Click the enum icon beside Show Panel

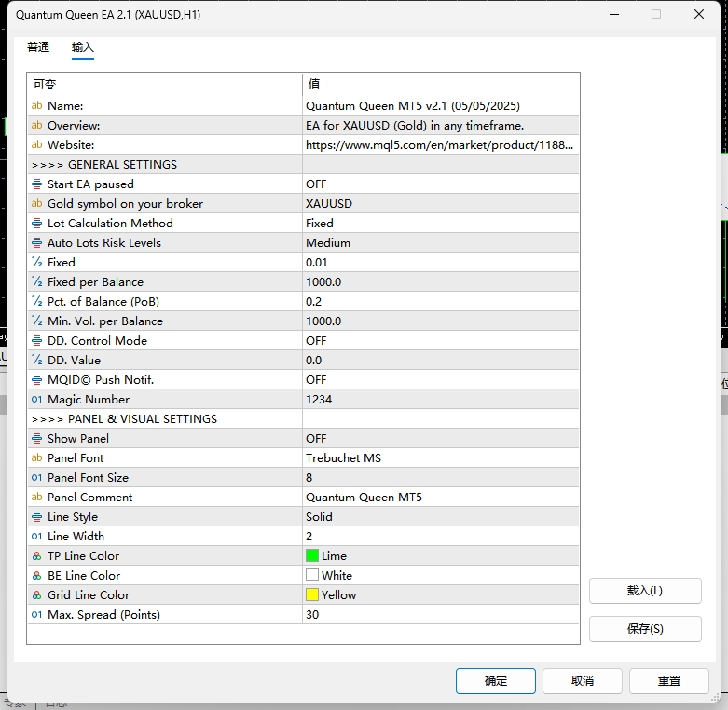[x=36, y=439]
